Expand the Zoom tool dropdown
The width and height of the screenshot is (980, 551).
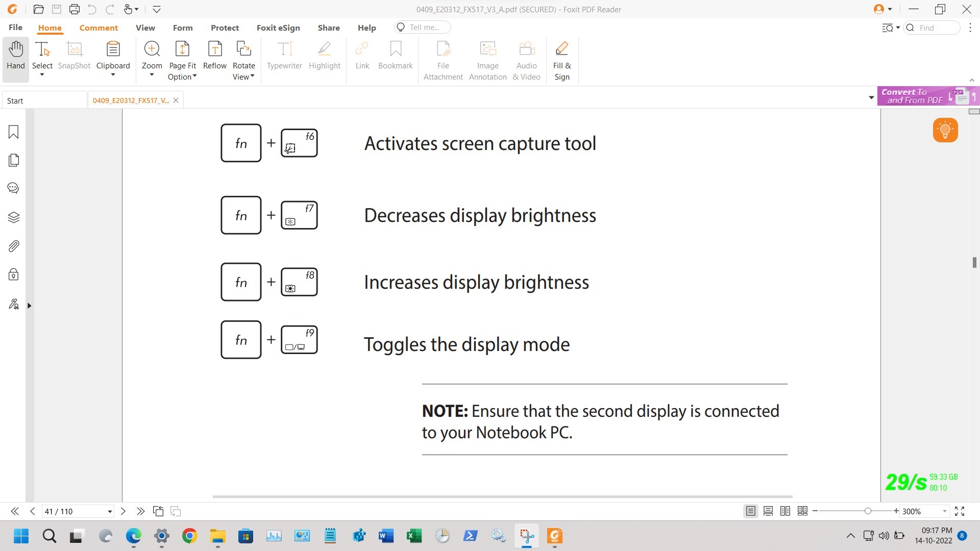(152, 76)
